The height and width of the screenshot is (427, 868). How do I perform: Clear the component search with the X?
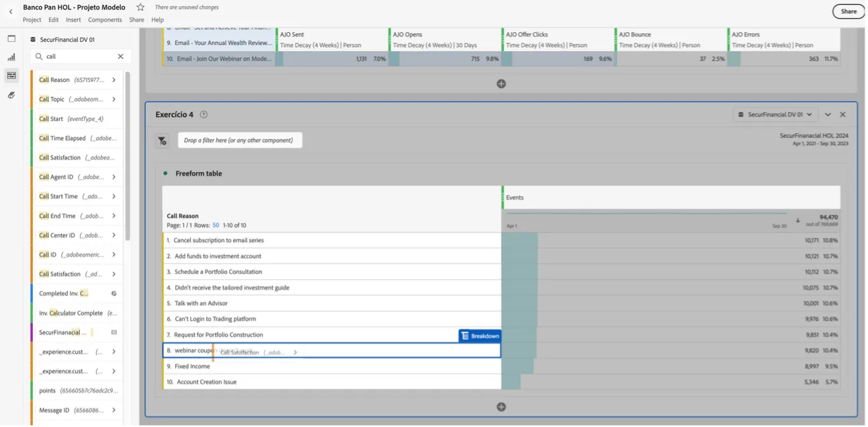pyautogui.click(x=121, y=57)
